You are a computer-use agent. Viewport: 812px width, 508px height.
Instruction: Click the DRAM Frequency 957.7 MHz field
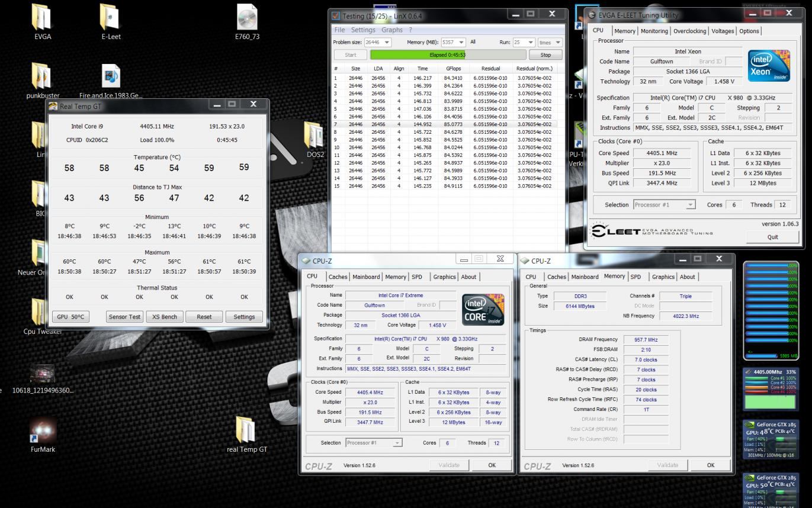click(x=646, y=339)
